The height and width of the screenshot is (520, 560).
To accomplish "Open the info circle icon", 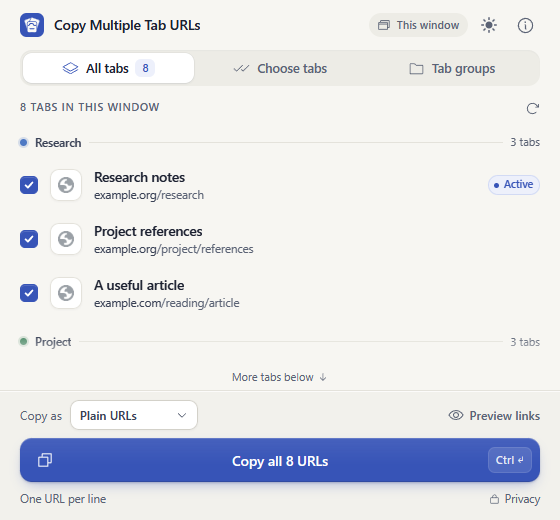I will tap(525, 25).
